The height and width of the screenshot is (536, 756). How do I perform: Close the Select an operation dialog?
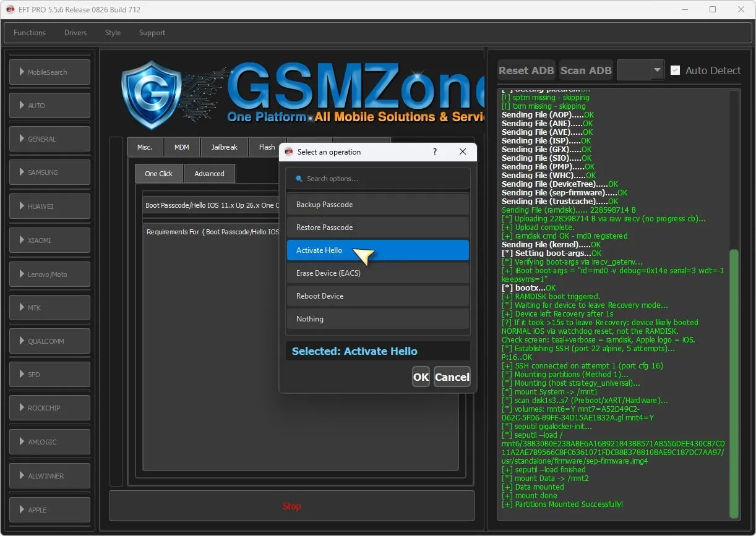[x=463, y=151]
